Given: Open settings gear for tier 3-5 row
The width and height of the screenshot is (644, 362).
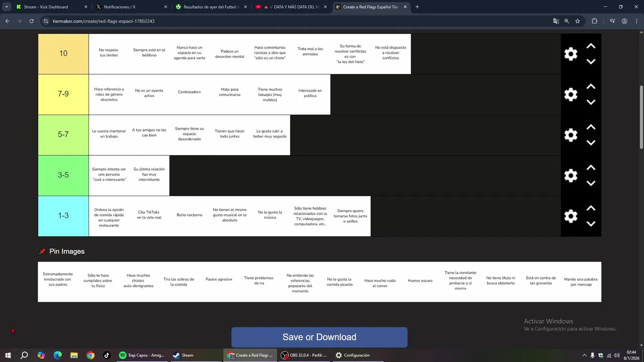Looking at the screenshot, I should [x=571, y=175].
